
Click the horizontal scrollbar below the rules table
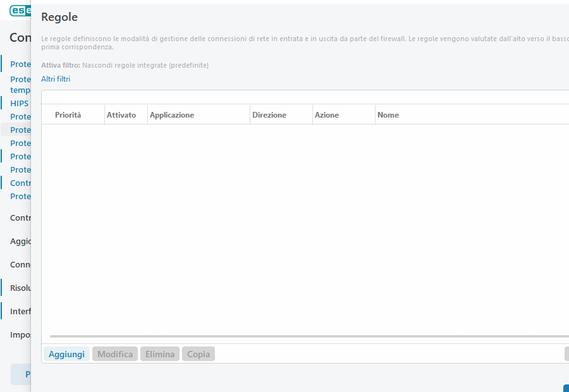(x=303, y=335)
